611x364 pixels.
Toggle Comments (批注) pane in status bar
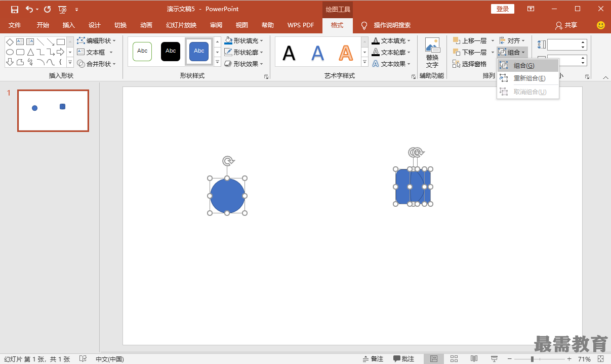click(x=404, y=359)
